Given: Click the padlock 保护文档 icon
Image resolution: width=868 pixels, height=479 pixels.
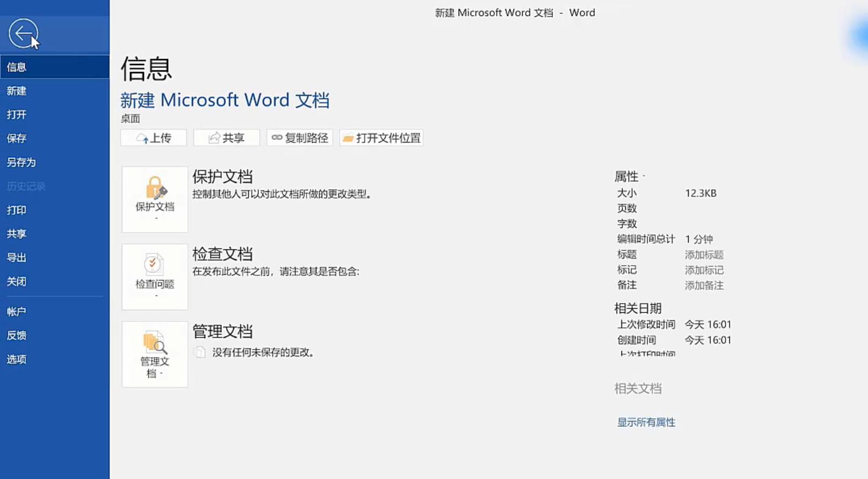Looking at the screenshot, I should (x=155, y=188).
